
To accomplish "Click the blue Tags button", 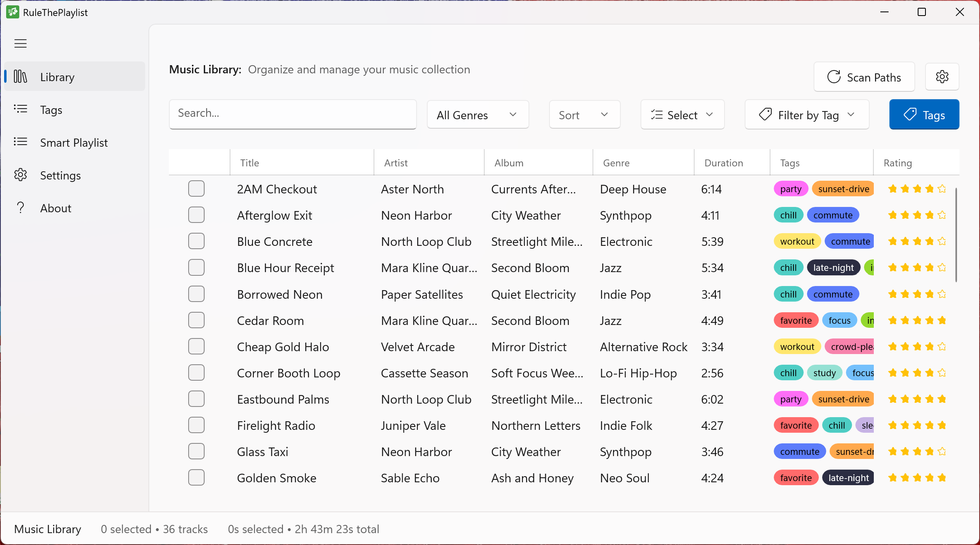I will click(924, 115).
